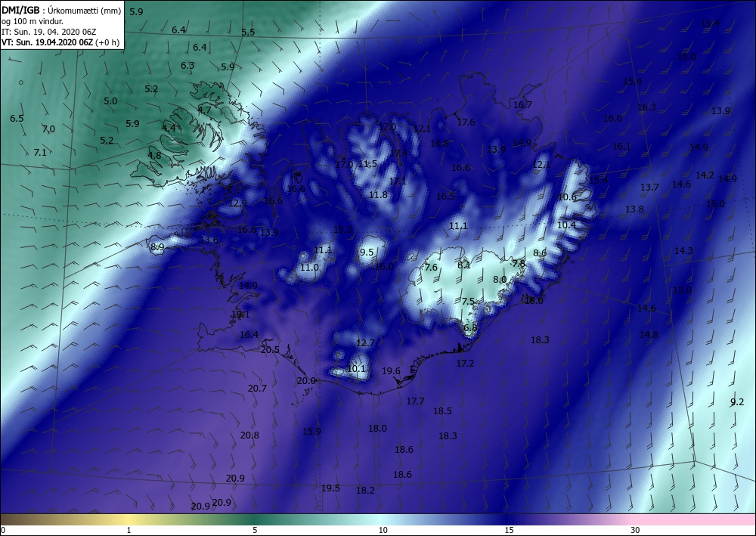Click the '17.4' value on the map
The image size is (756, 536).
click(398, 153)
